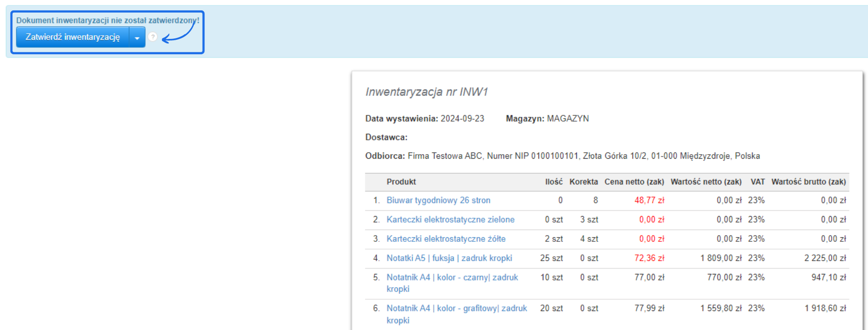This screenshot has width=868, height=330.
Task: Expand the dropdown arrow beside Zatwierdź inwentaryzację
Action: (x=137, y=38)
